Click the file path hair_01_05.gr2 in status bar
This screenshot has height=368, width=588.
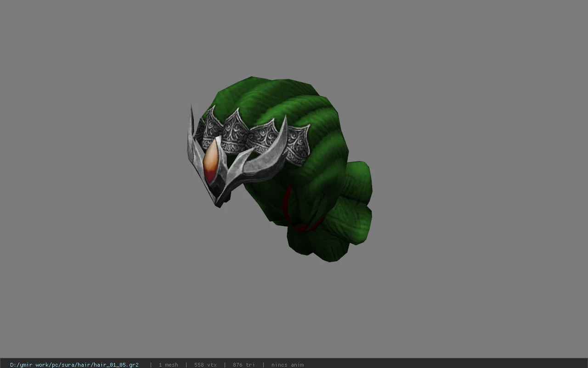tap(74, 365)
